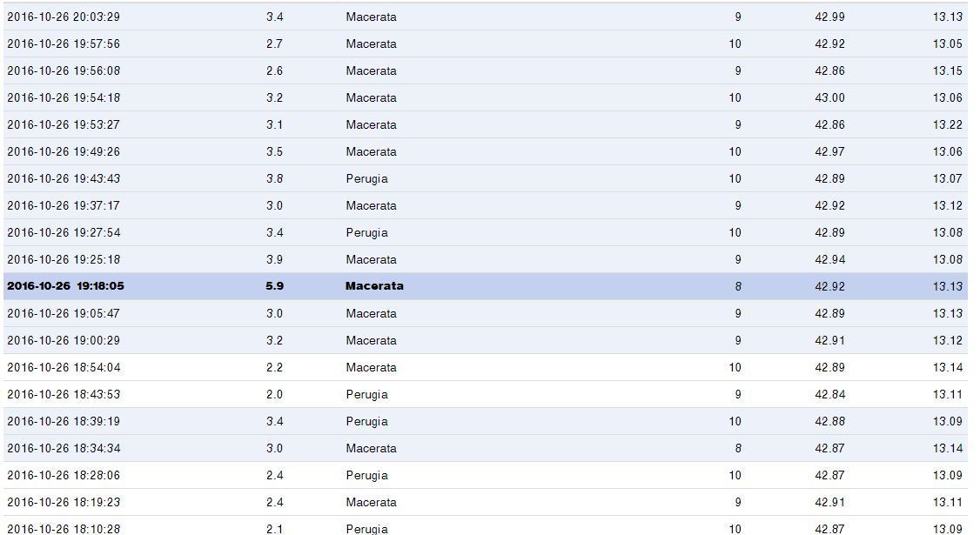Click the 2016-10-26 19:56:08 event row

(x=64, y=70)
